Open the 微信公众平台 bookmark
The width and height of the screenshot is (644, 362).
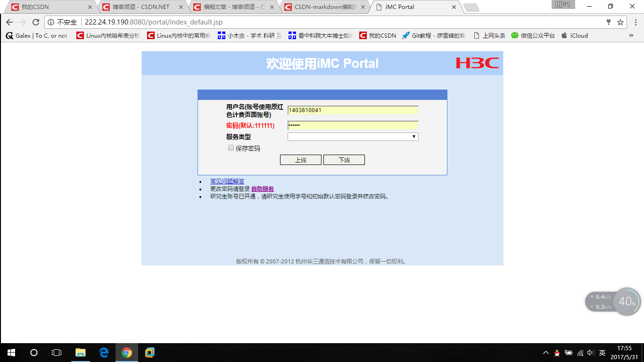(533, 35)
